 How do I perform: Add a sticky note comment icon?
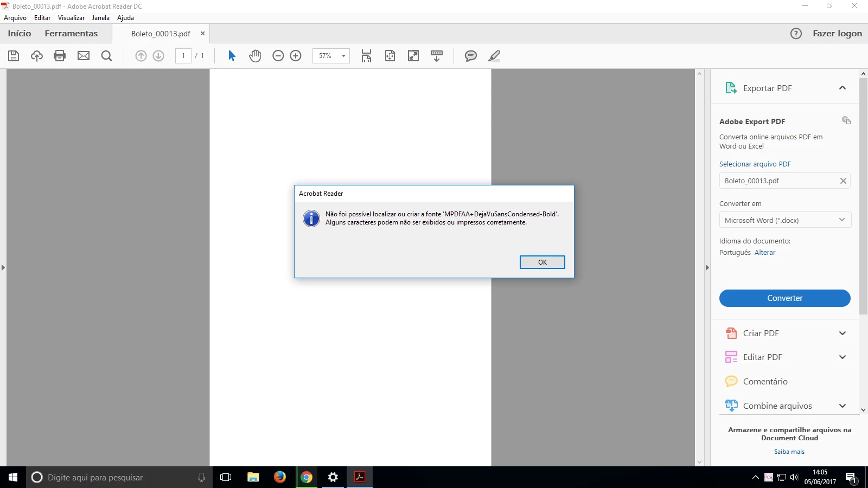(471, 56)
